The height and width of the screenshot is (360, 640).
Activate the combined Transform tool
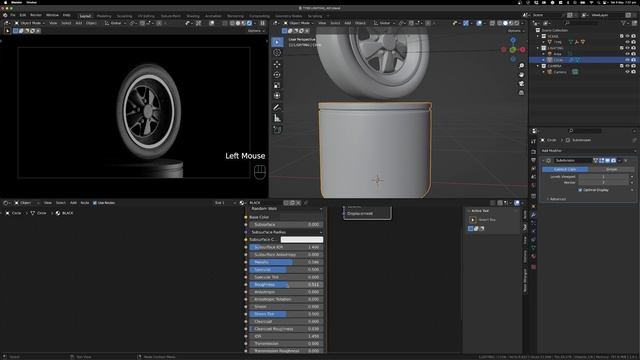(x=277, y=96)
